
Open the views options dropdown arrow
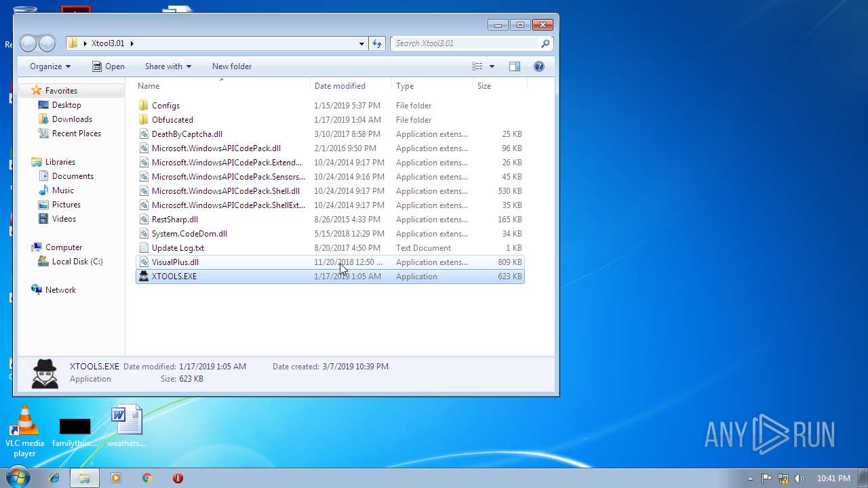[492, 66]
